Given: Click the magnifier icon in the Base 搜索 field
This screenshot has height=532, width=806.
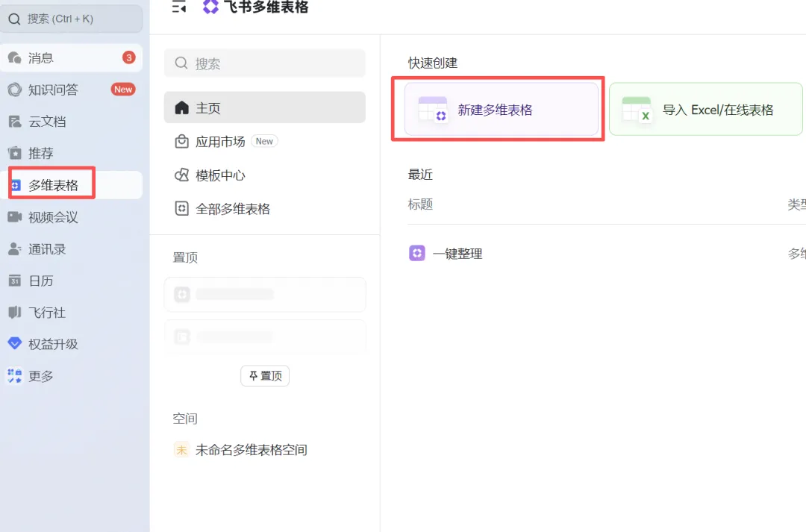Looking at the screenshot, I should [181, 63].
